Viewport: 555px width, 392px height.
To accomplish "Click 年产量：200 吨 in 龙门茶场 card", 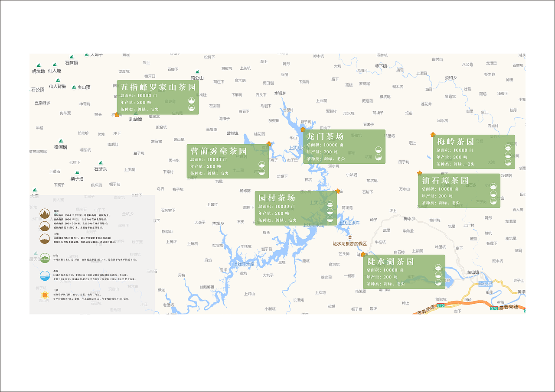I will coord(322,152).
